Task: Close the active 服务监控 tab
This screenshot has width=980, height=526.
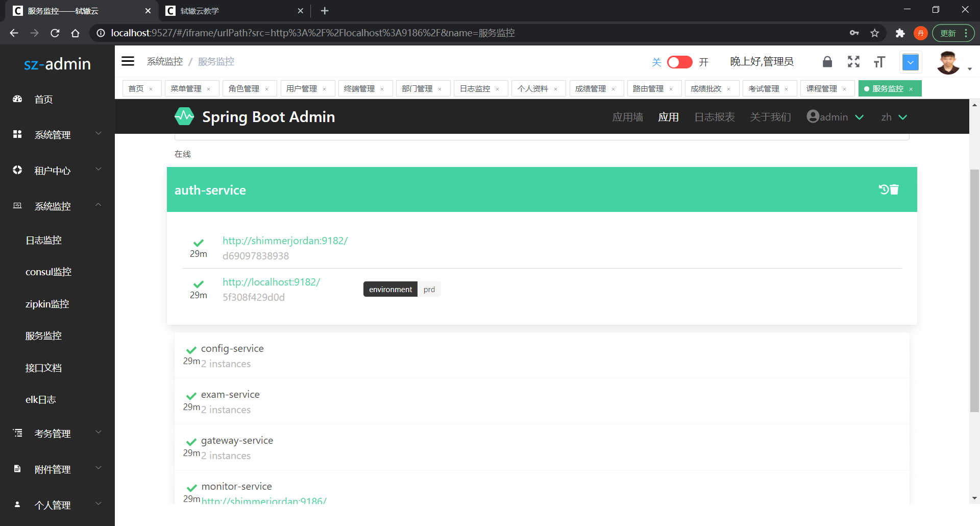Action: pos(911,89)
